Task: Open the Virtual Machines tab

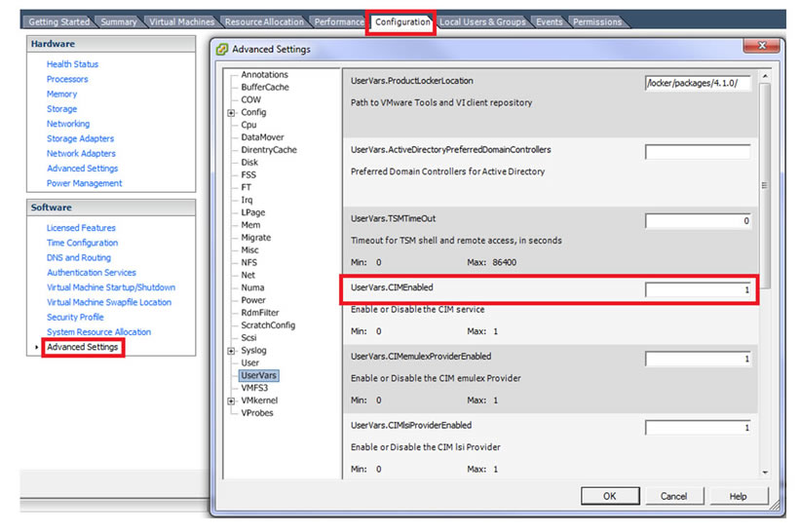Action: (181, 22)
